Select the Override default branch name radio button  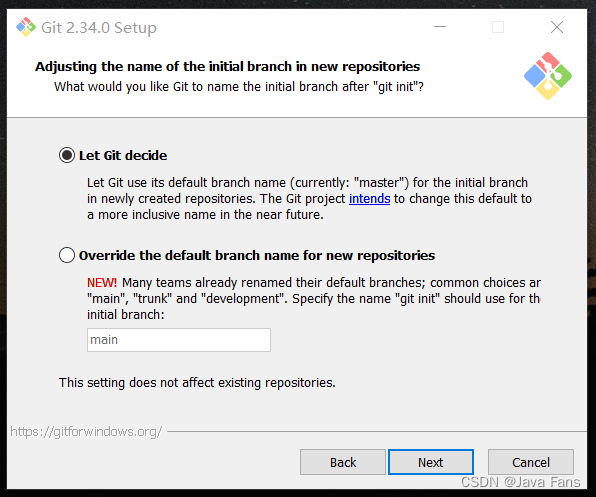click(x=67, y=255)
